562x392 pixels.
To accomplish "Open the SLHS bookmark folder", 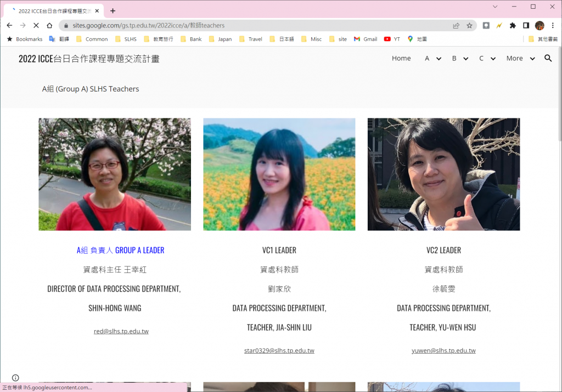I will pos(126,39).
